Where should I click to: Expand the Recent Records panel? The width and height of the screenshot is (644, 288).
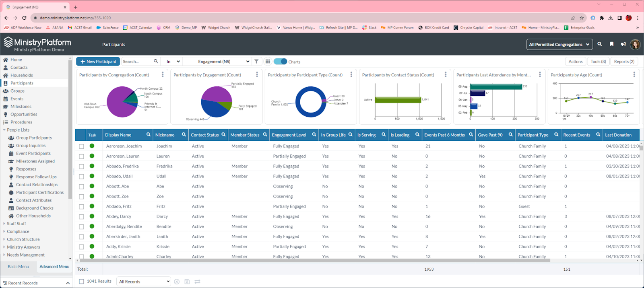coord(68,283)
